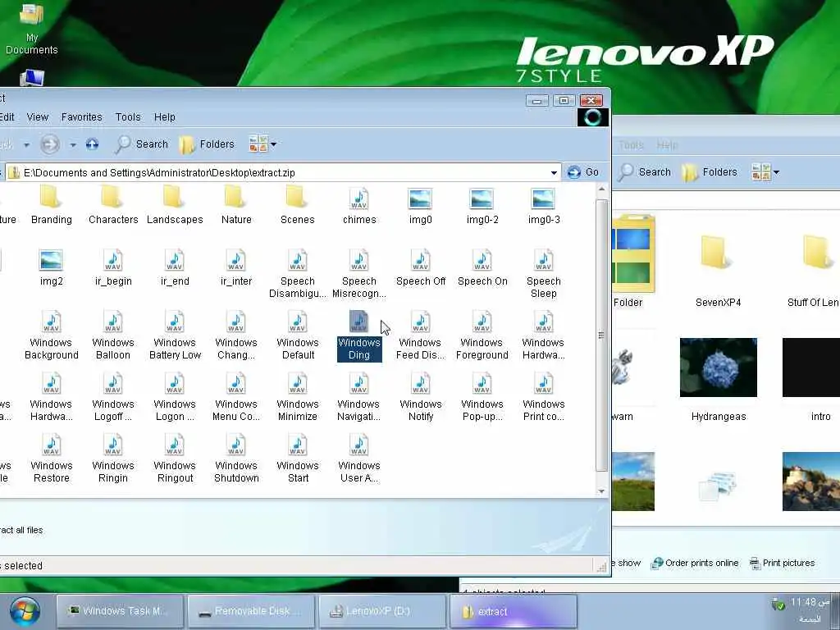This screenshot has width=840, height=630.
Task: Switch to LenovoXP (D:) taskbar button
Action: [x=382, y=610]
